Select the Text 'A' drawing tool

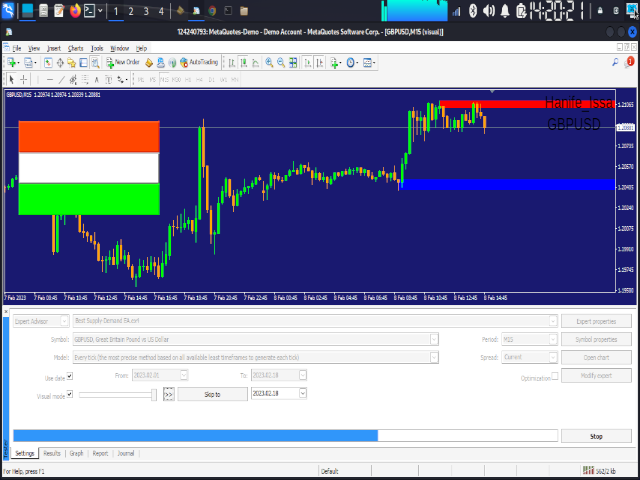tap(97, 79)
